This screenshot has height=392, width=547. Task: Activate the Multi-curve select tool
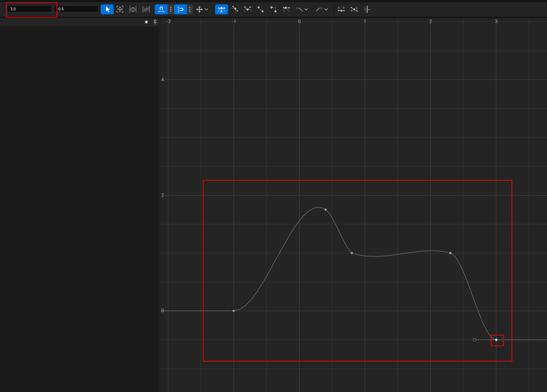tap(146, 9)
